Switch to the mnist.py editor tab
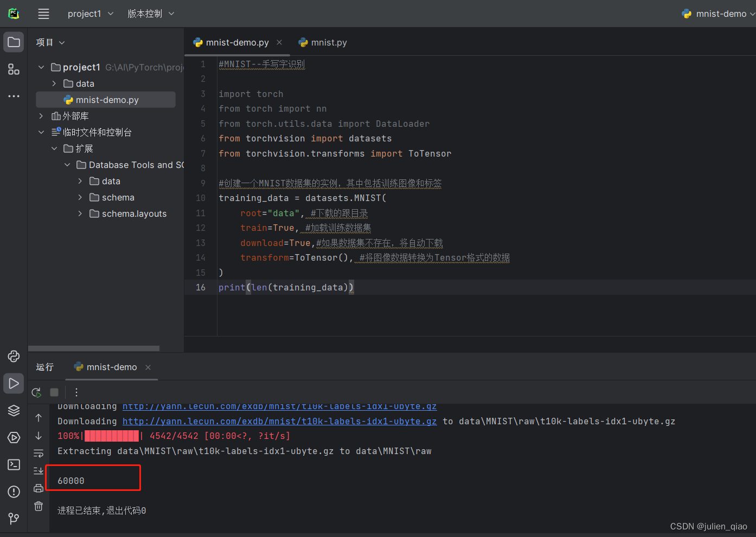 [x=323, y=42]
